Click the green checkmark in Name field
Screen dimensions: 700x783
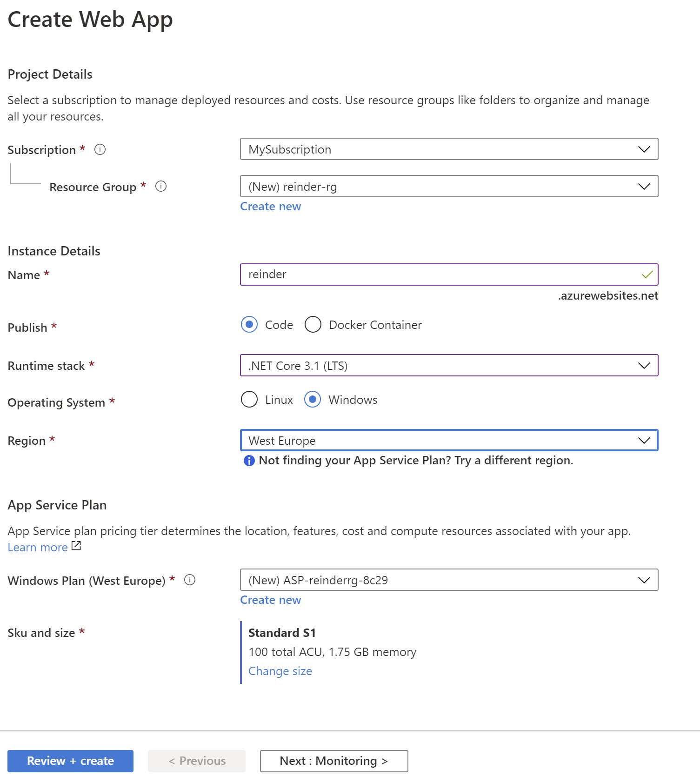647,274
